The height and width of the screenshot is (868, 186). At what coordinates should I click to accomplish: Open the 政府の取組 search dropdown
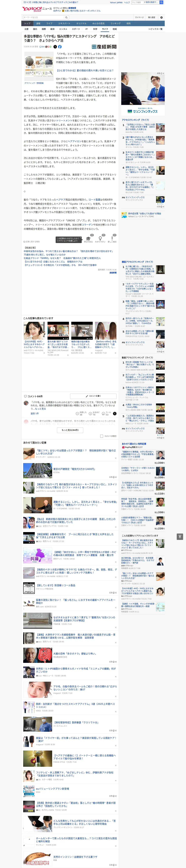pos(151,2)
